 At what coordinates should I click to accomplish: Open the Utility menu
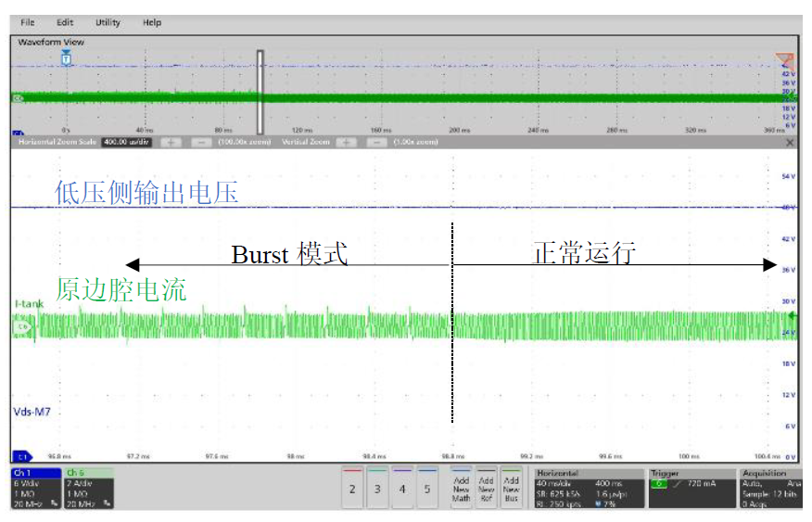108,22
